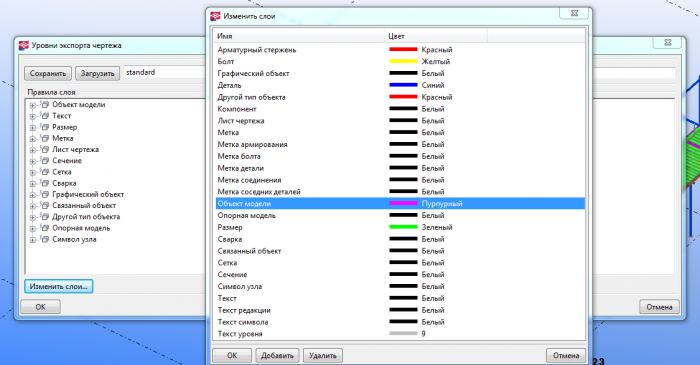This screenshot has width=700, height=365.
Task: Click gray swatch of Текст уровня layer
Action: click(403, 334)
